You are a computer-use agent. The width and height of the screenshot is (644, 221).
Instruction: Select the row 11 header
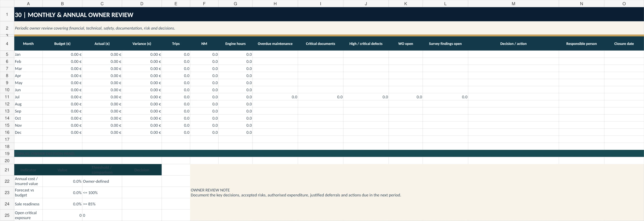tap(7, 97)
